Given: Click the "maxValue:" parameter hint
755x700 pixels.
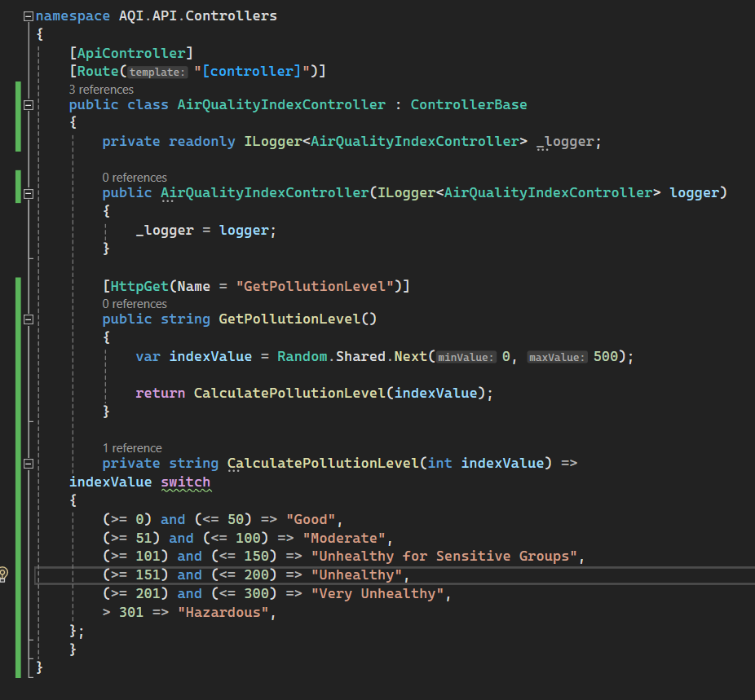Looking at the screenshot, I should point(557,358).
